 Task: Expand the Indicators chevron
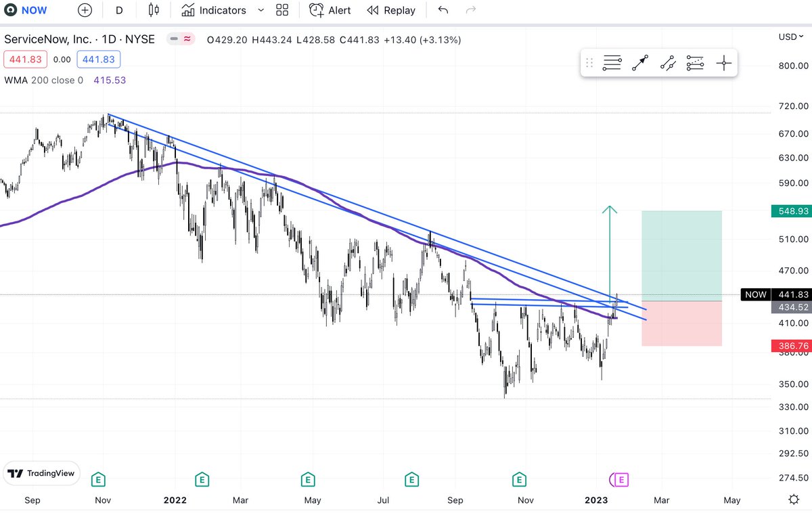point(261,10)
